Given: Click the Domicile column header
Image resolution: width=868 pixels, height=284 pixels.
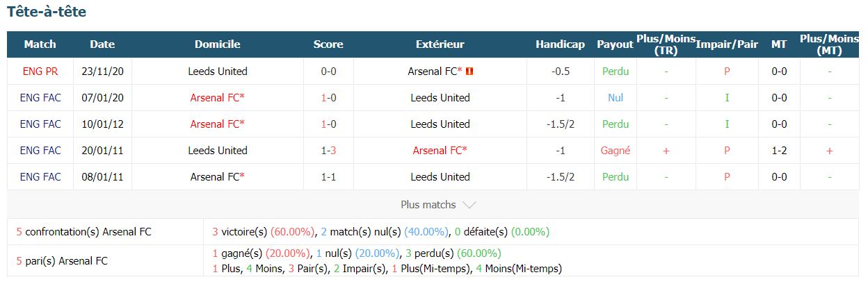Looking at the screenshot, I should coord(218,44).
